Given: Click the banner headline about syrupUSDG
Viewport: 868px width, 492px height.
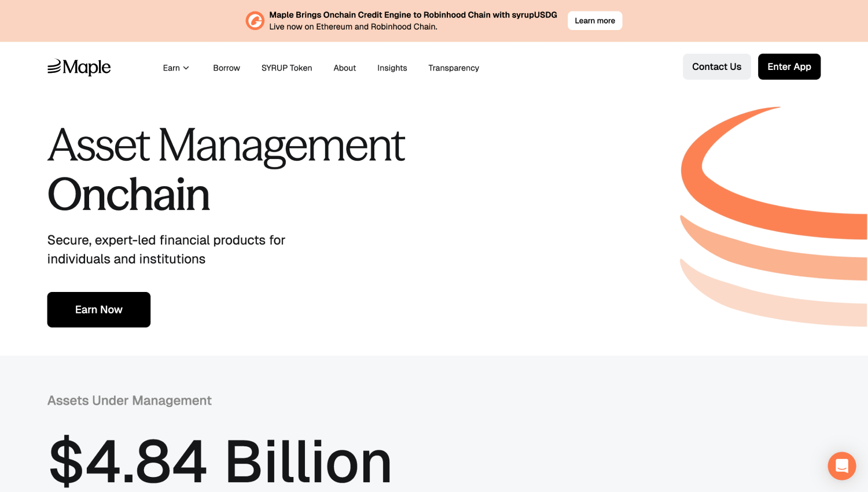Looking at the screenshot, I should (x=413, y=15).
